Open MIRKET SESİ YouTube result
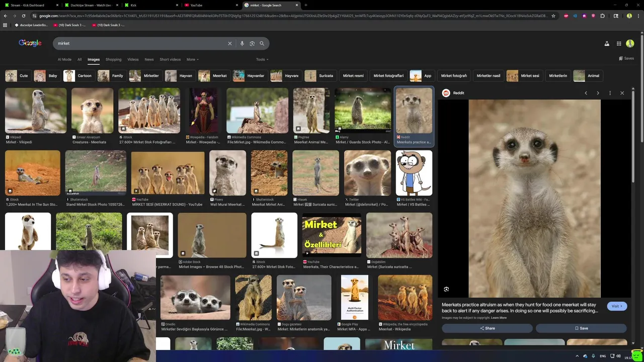The width and height of the screenshot is (644, 362). point(168,173)
